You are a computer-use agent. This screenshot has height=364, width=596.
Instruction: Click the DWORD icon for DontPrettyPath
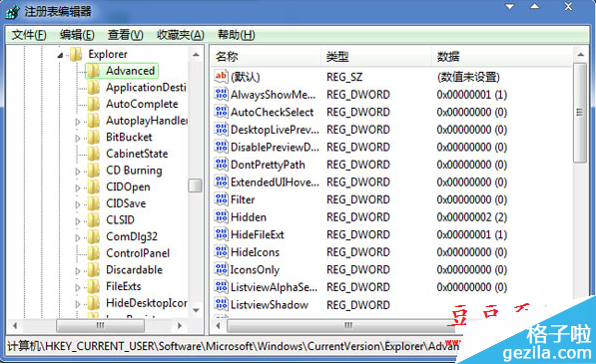(x=221, y=164)
